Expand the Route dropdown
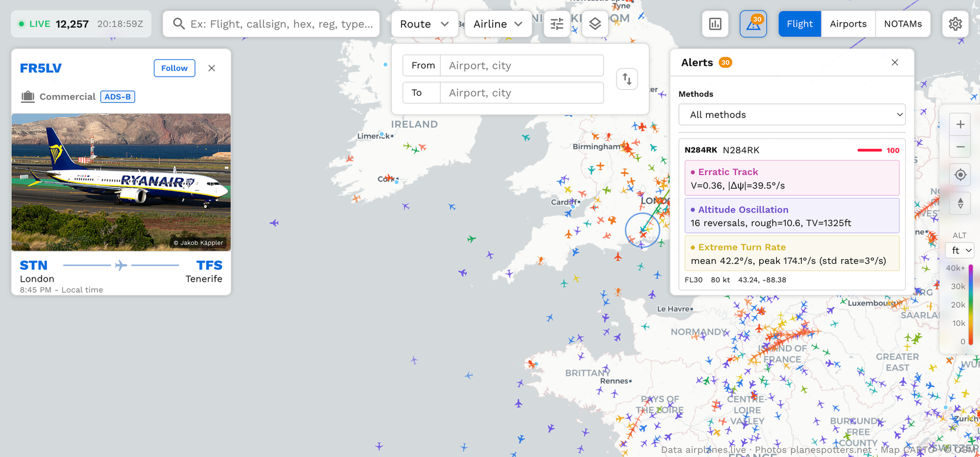The height and width of the screenshot is (457, 980). coord(425,24)
